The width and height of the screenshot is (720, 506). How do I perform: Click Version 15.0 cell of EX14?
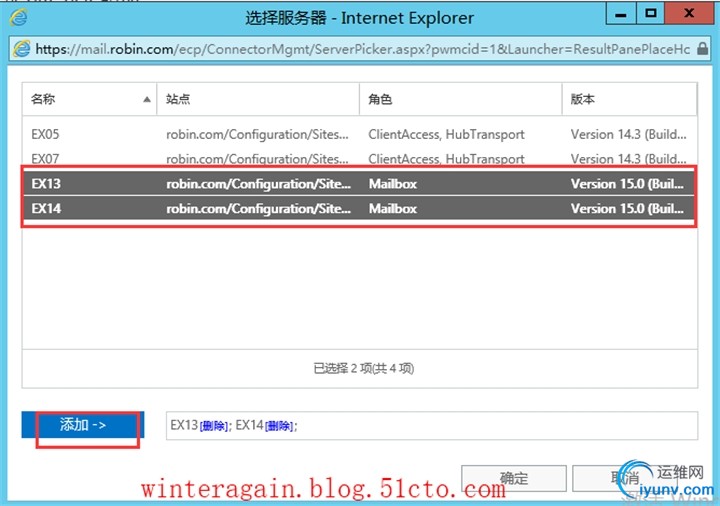627,208
